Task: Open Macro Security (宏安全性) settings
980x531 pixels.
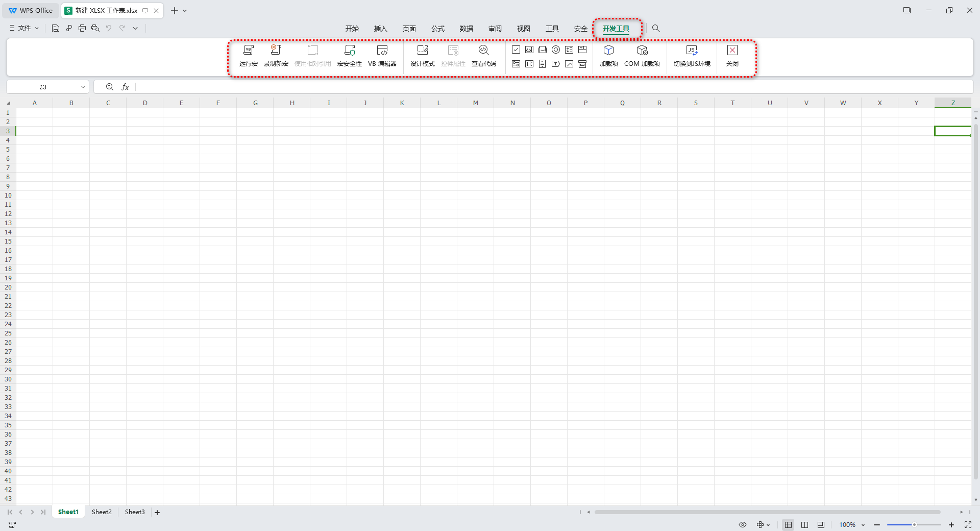Action: coord(349,55)
